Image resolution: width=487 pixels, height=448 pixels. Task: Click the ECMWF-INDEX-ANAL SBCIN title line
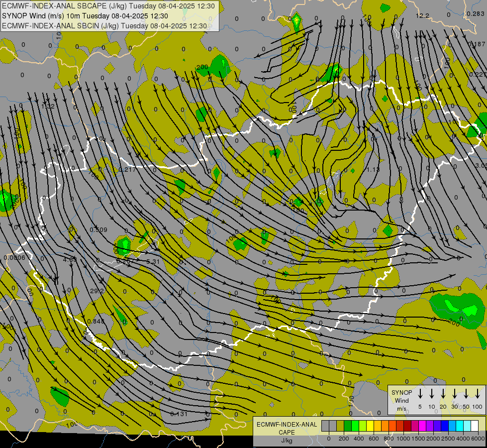tap(104, 26)
